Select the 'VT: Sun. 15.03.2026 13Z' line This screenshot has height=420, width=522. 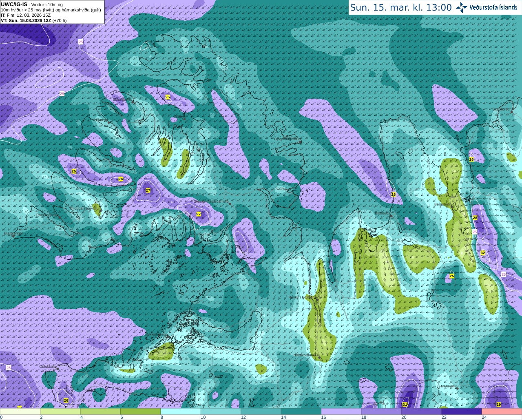[x=26, y=20]
